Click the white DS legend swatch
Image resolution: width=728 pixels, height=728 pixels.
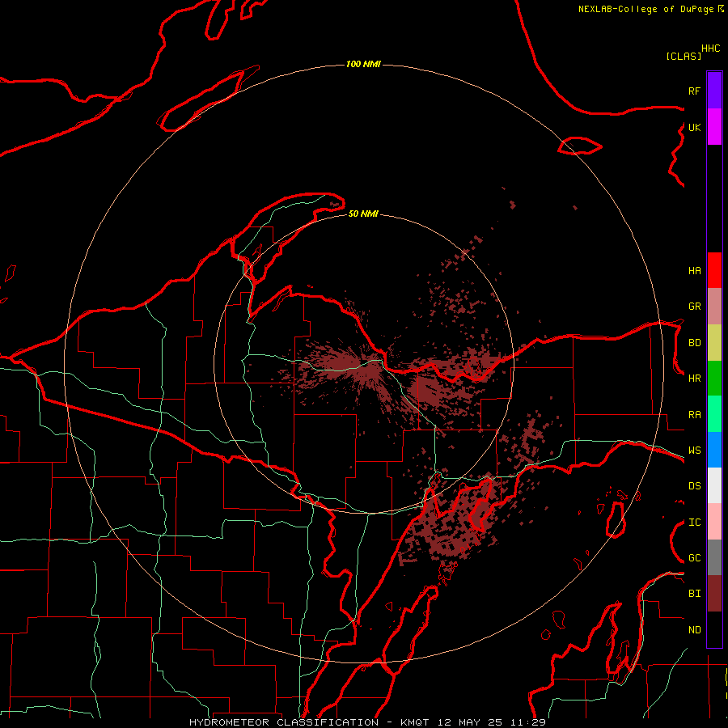[714, 485]
